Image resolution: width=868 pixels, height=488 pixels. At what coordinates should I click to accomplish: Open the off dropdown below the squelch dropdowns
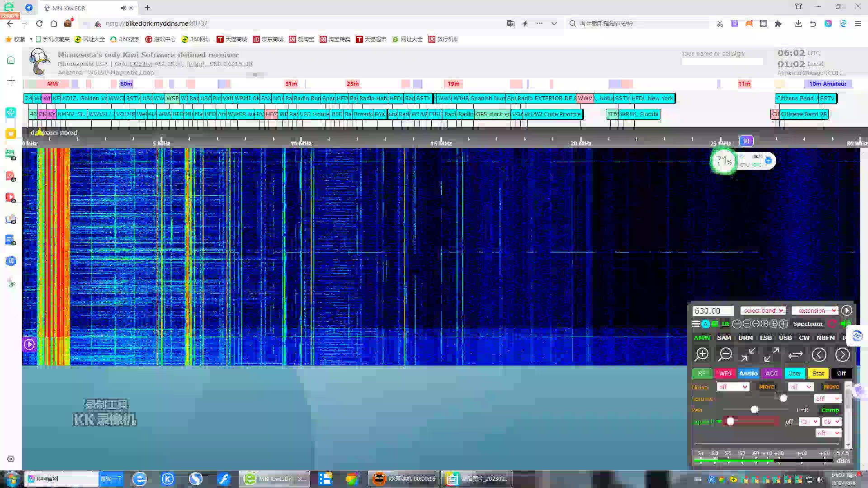tap(828, 433)
